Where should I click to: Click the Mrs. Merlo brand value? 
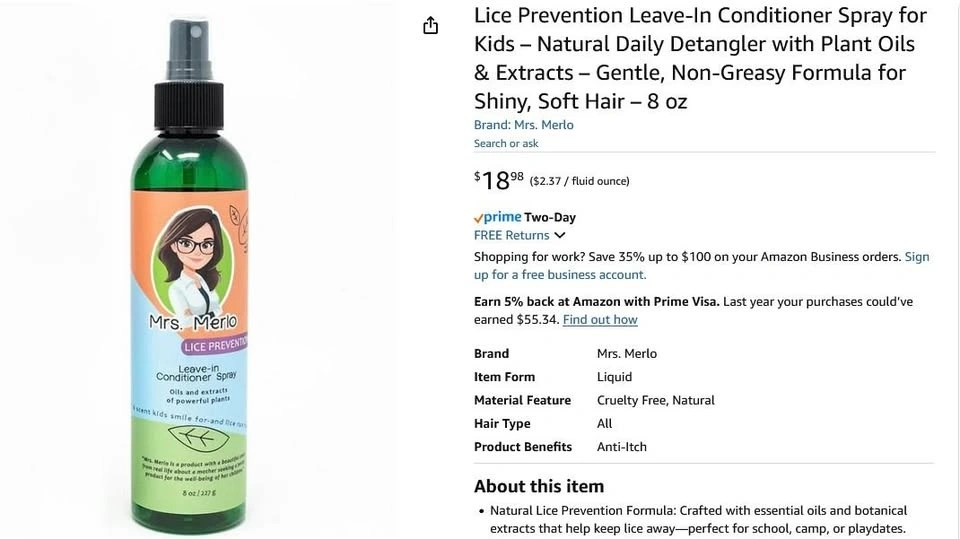pos(627,353)
